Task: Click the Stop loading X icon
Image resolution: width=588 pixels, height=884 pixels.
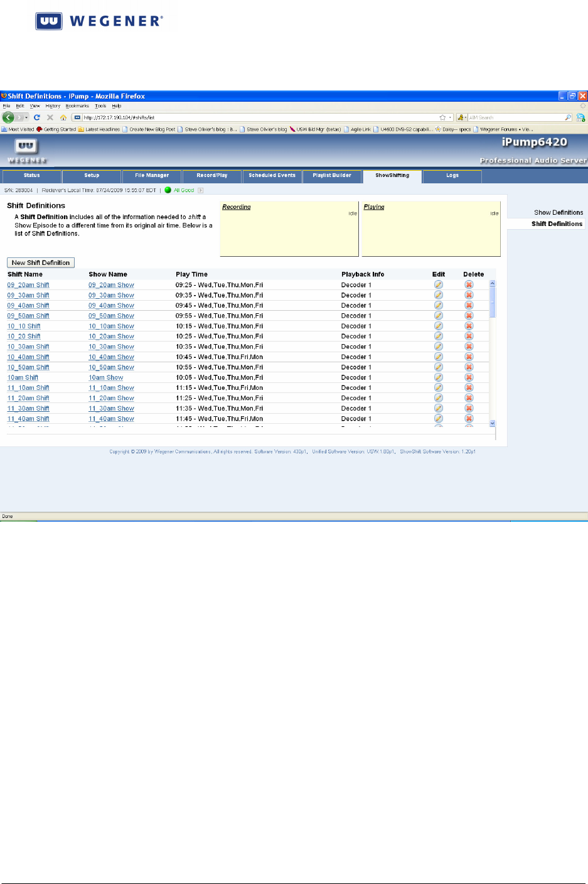Action: [x=50, y=117]
